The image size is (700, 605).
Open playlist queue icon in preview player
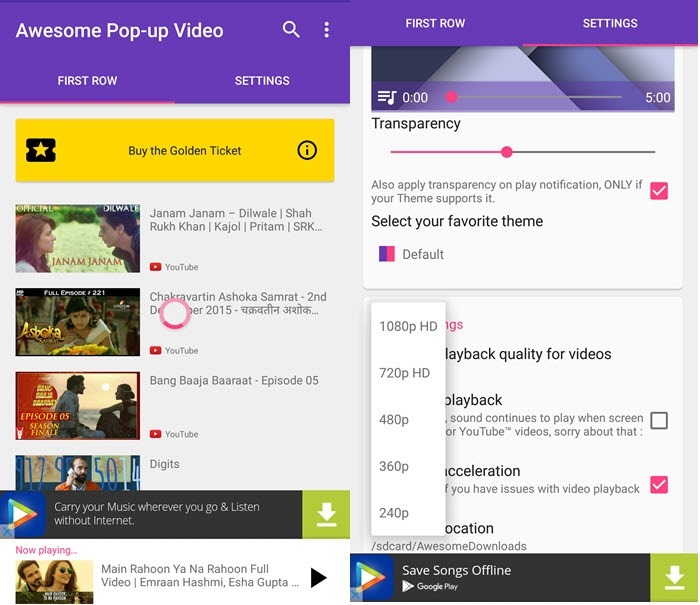387,97
